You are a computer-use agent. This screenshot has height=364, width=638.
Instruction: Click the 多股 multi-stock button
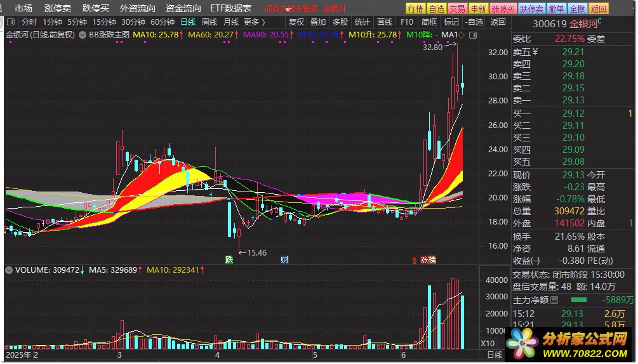click(x=340, y=22)
